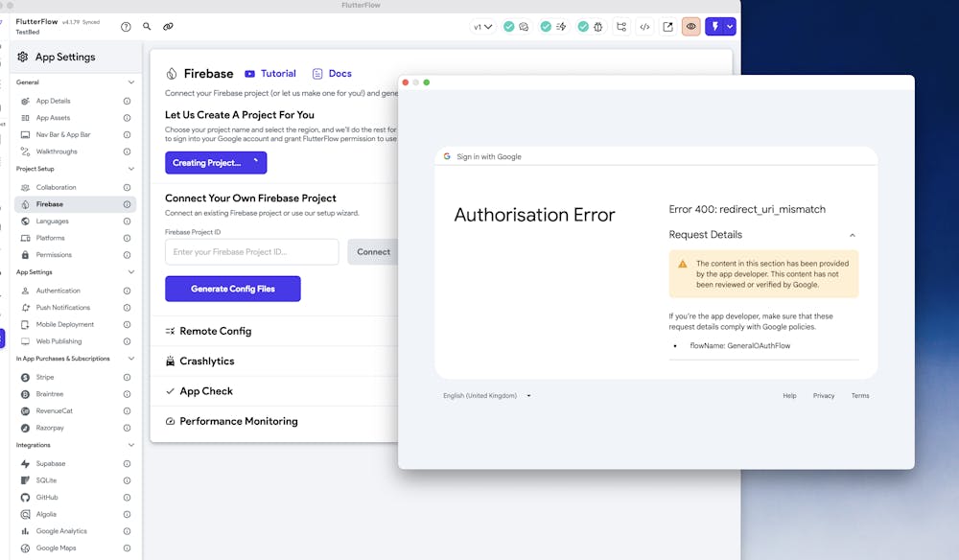
Task: Toggle the preview eye button
Action: (691, 27)
